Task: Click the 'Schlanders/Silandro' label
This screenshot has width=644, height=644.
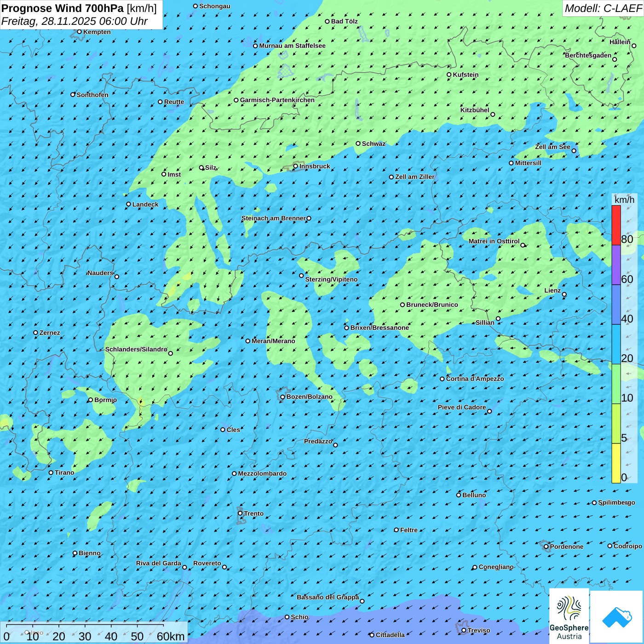Action: click(x=136, y=349)
